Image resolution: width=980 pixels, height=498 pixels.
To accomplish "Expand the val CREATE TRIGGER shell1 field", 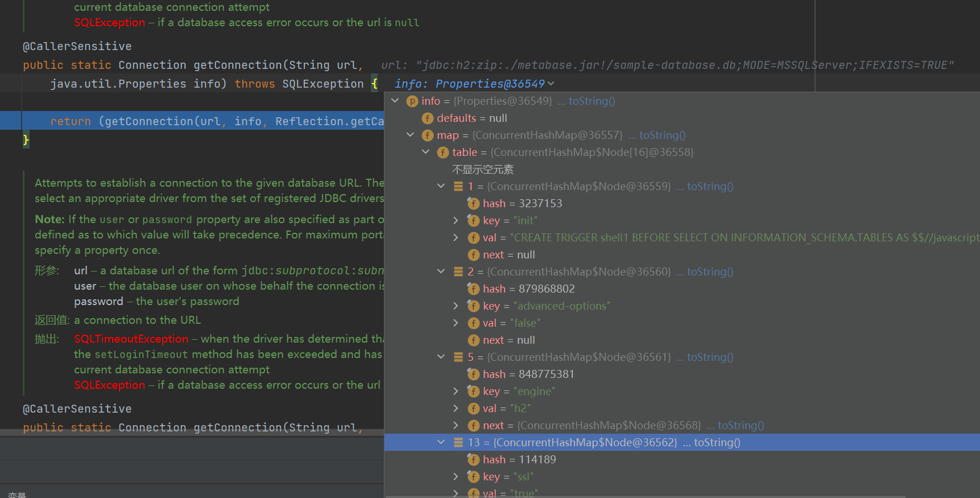I will tap(456, 237).
